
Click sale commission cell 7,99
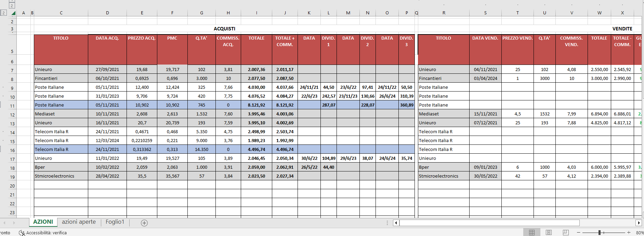571,114
